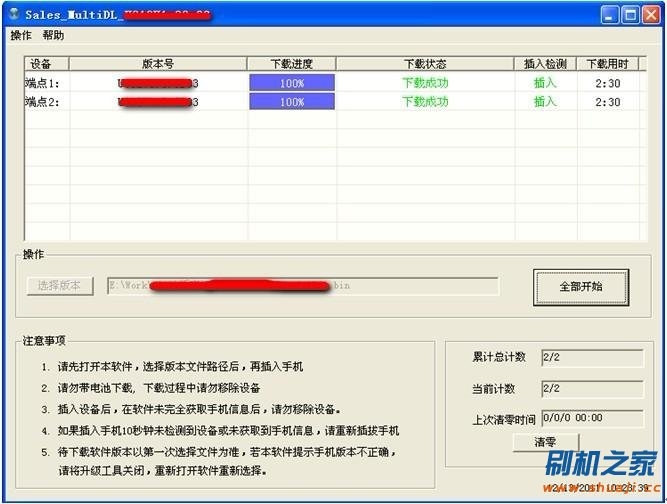Click the 当前计数 value field

tap(592, 389)
